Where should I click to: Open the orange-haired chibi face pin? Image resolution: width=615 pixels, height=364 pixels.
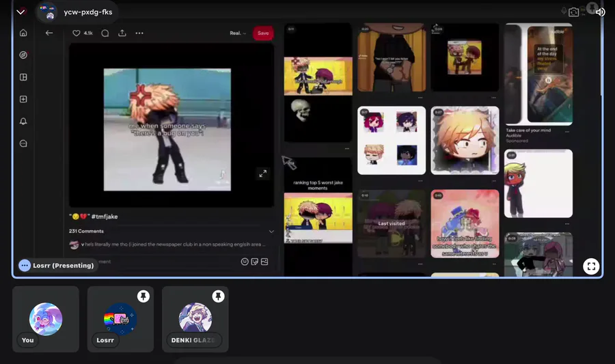pyautogui.click(x=465, y=140)
